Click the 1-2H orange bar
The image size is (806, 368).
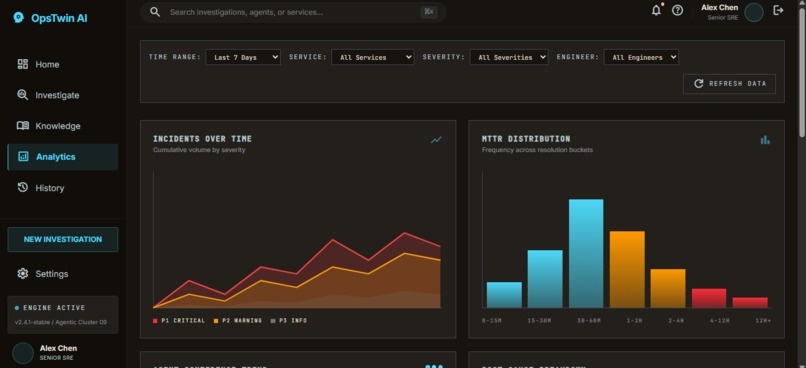627,269
